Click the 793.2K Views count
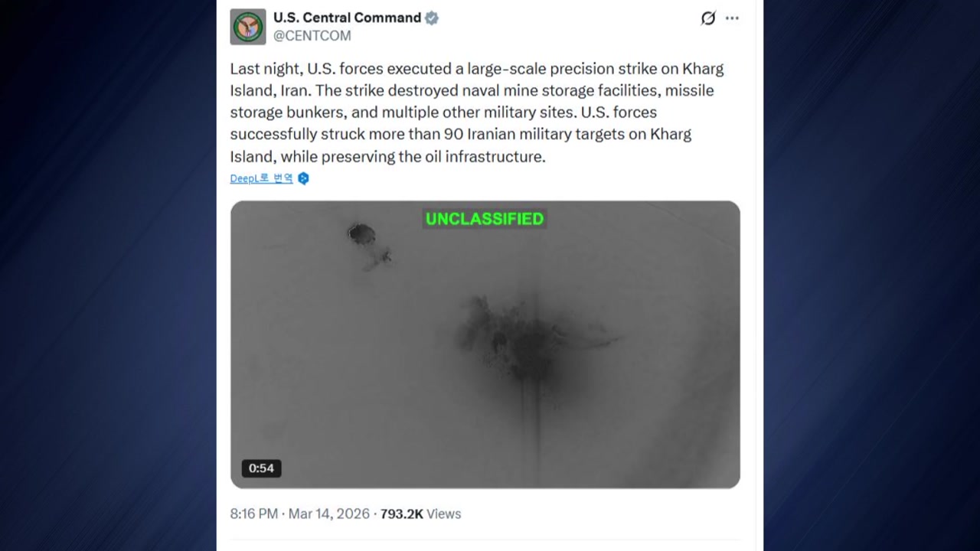This screenshot has height=551, width=980. point(420,514)
